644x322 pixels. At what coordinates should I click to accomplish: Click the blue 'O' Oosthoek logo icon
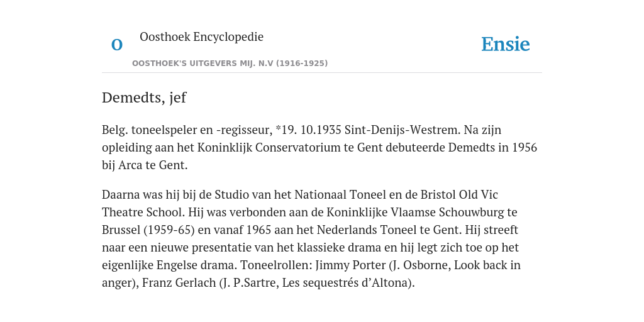click(117, 45)
